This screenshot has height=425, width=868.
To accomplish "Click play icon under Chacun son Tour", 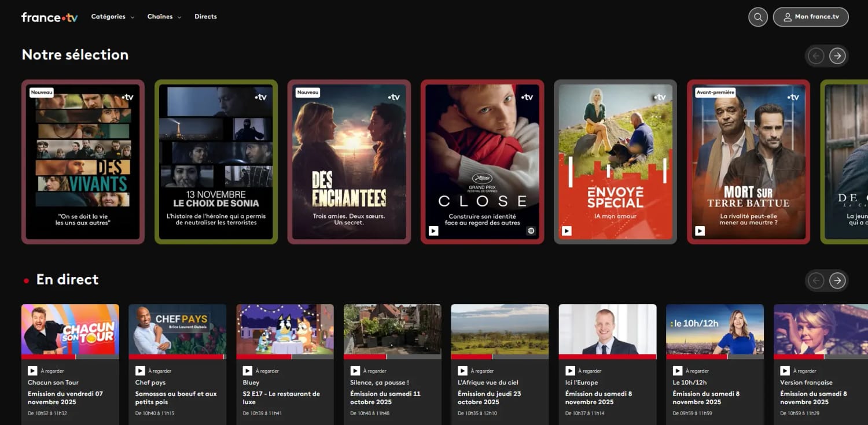I will point(32,371).
